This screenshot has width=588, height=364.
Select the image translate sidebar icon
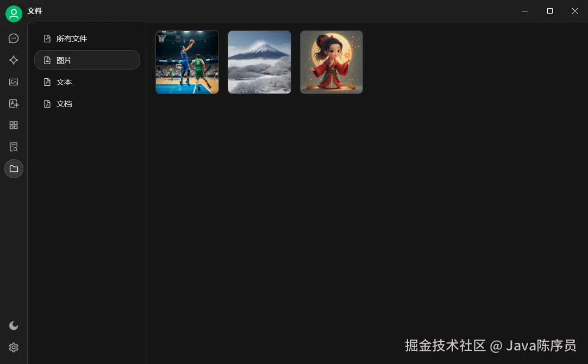[14, 103]
